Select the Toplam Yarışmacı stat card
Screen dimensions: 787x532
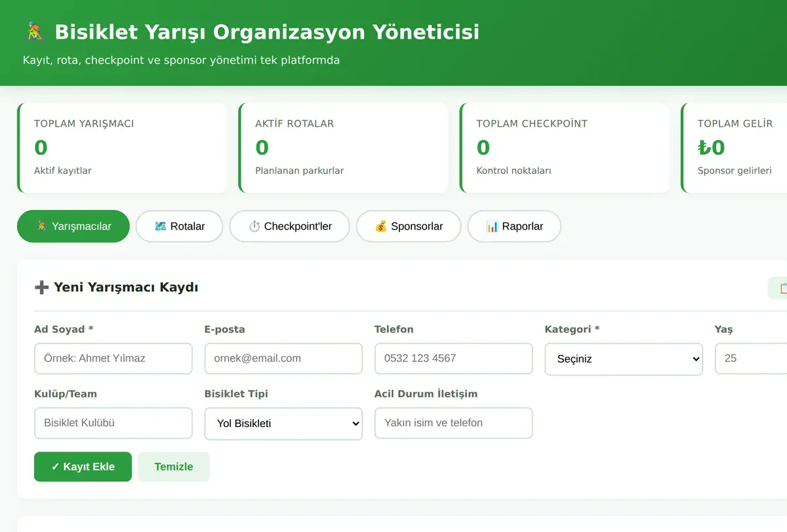coord(122,148)
